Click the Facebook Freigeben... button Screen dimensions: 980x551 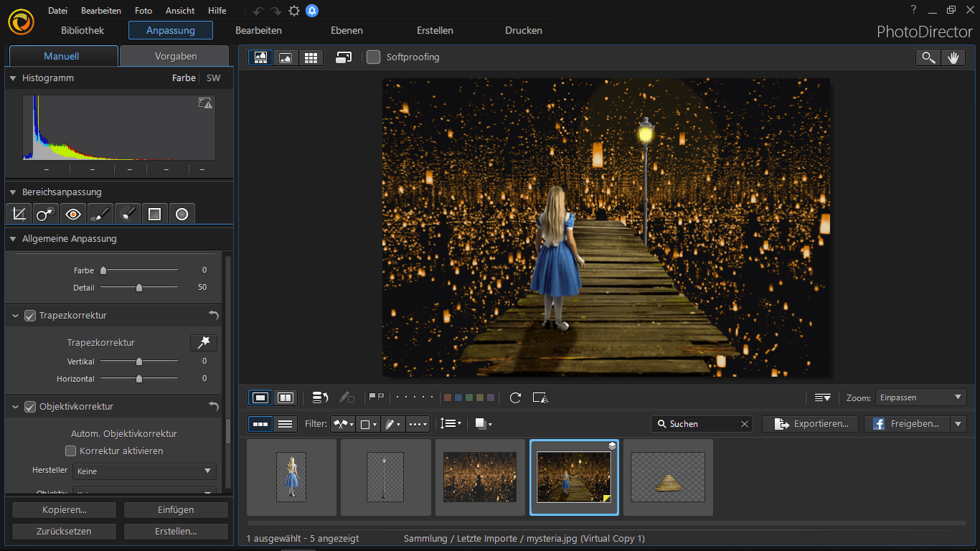[907, 424]
